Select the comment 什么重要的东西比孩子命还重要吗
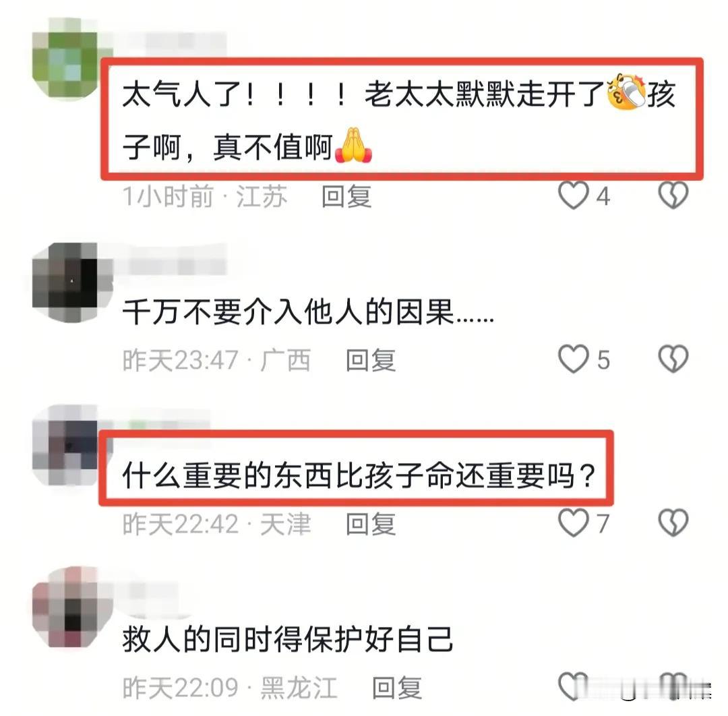The height and width of the screenshot is (716, 728). (x=359, y=475)
